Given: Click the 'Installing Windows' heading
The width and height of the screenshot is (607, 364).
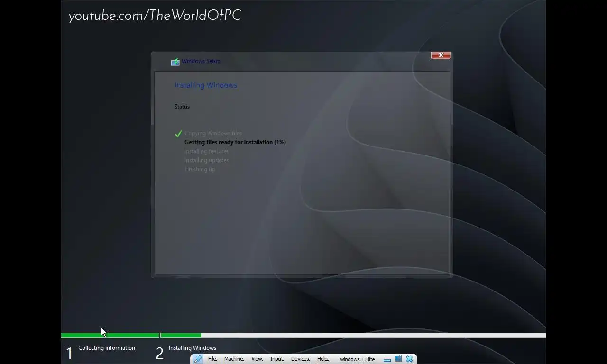Looking at the screenshot, I should point(206,85).
